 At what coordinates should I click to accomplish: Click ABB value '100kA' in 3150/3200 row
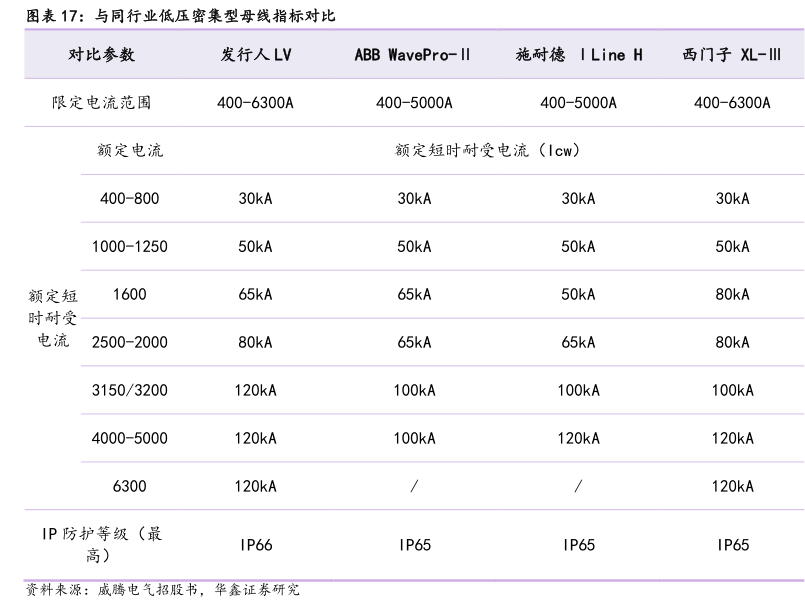(x=414, y=390)
